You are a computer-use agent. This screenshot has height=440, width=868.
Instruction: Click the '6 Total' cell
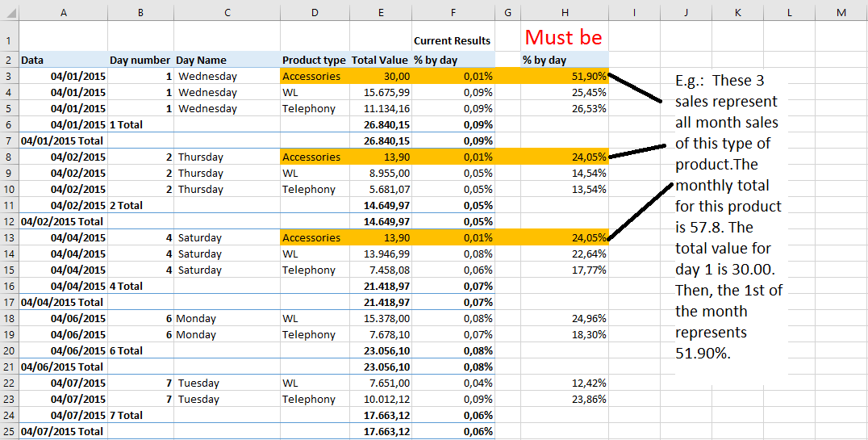coord(140,350)
